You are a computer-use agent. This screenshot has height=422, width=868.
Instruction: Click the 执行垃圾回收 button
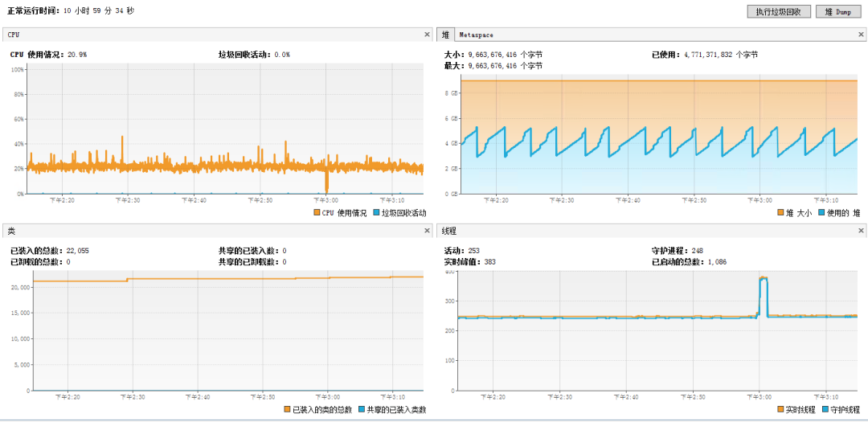point(779,11)
